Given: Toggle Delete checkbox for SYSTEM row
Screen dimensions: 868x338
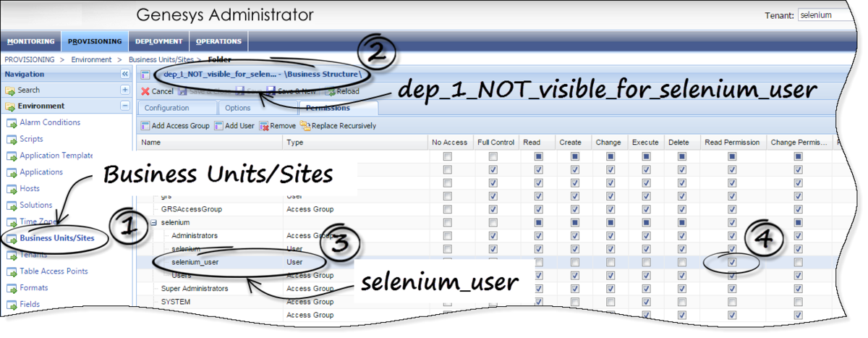Looking at the screenshot, I should pos(683,302).
